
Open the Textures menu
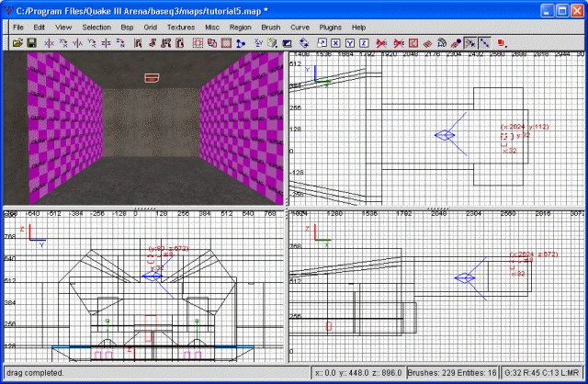(x=181, y=28)
